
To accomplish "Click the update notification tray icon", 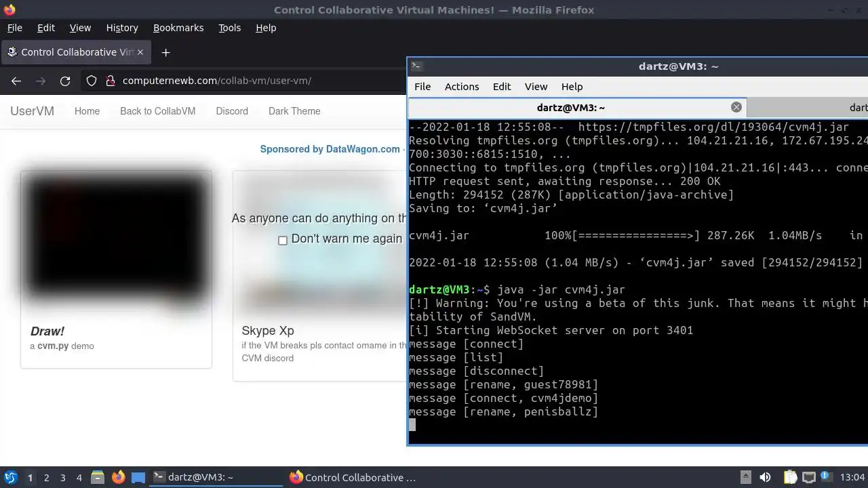I will (827, 477).
